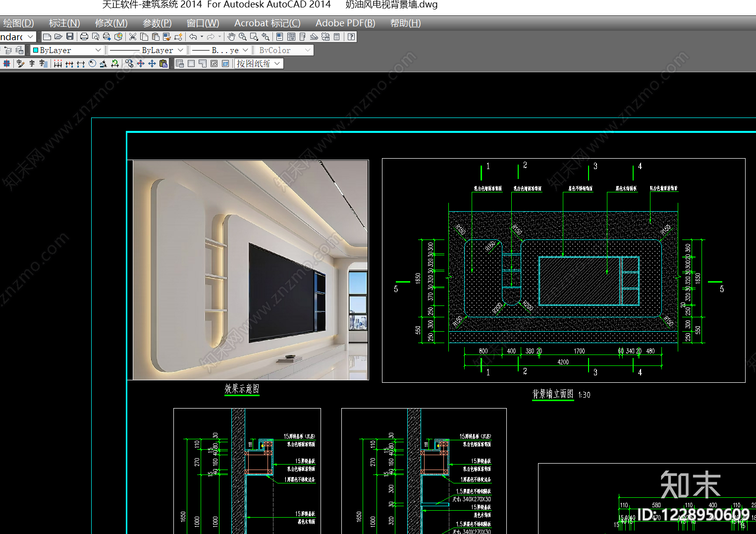756x534 pixels.
Task: Open the 帮助(H) menu
Action: click(x=405, y=23)
